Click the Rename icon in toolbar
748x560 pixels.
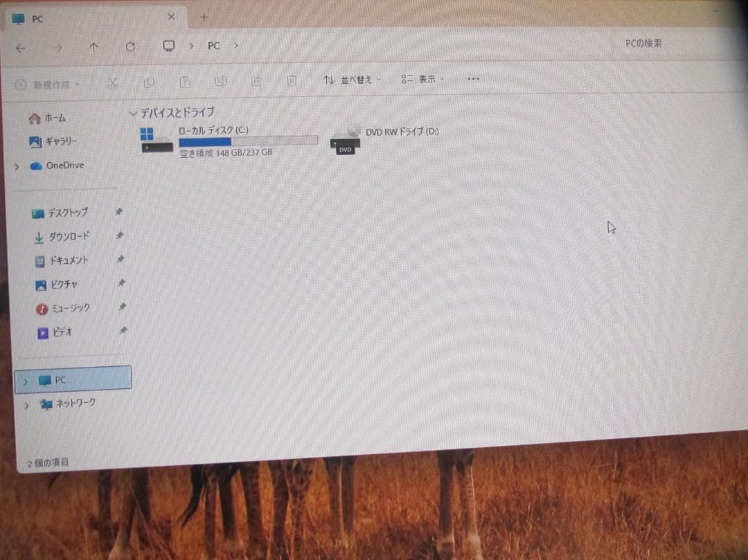pyautogui.click(x=221, y=82)
